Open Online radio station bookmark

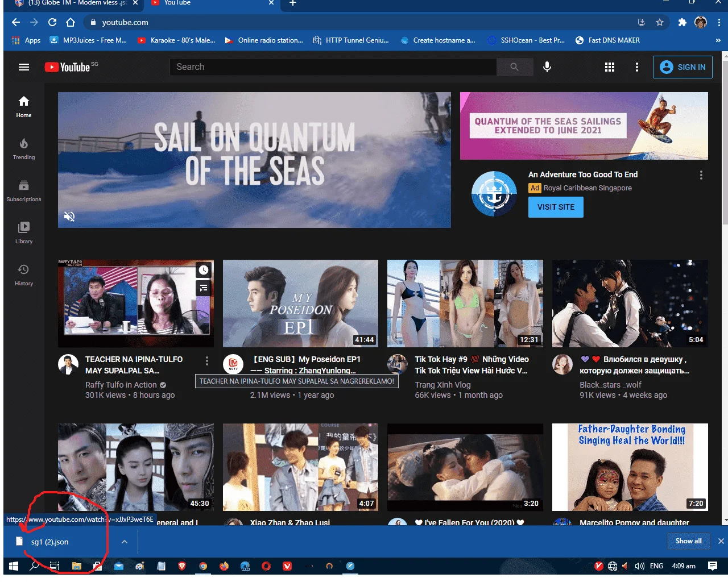[264, 40]
